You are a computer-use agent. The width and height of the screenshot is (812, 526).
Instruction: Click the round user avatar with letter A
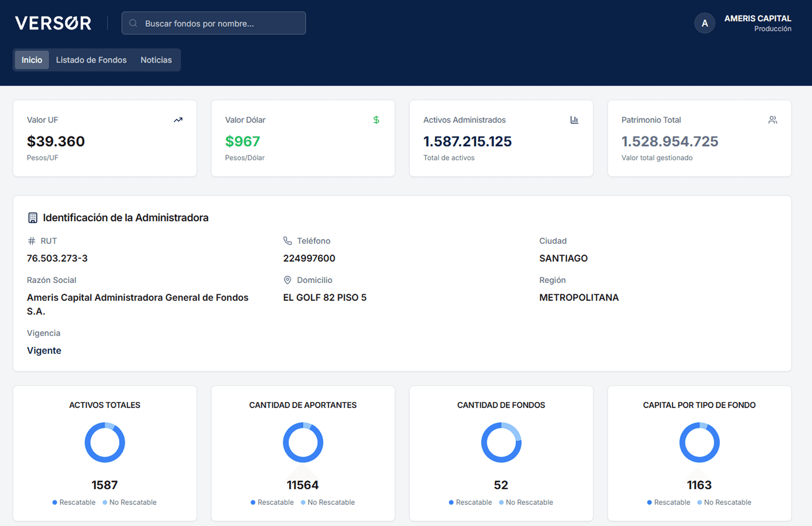tap(705, 23)
